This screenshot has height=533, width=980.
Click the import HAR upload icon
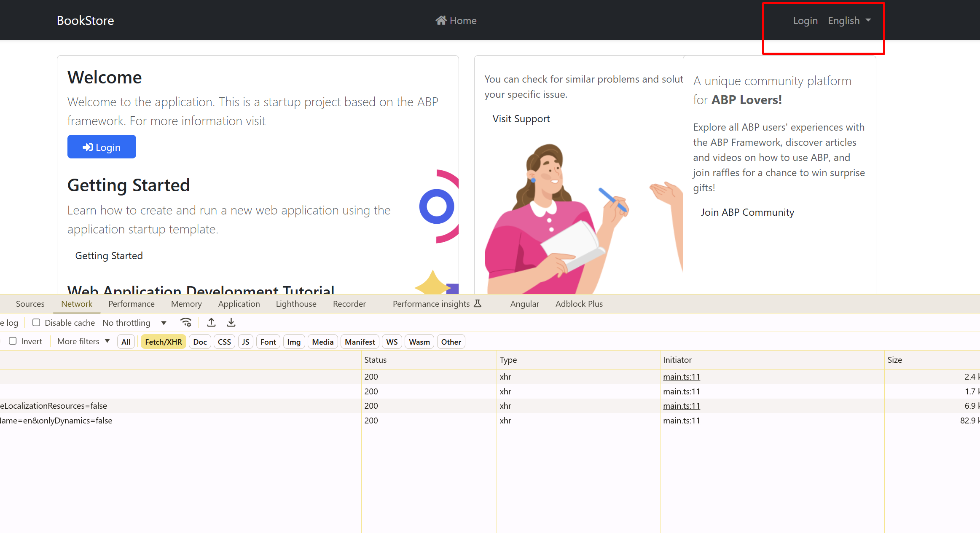tap(211, 323)
